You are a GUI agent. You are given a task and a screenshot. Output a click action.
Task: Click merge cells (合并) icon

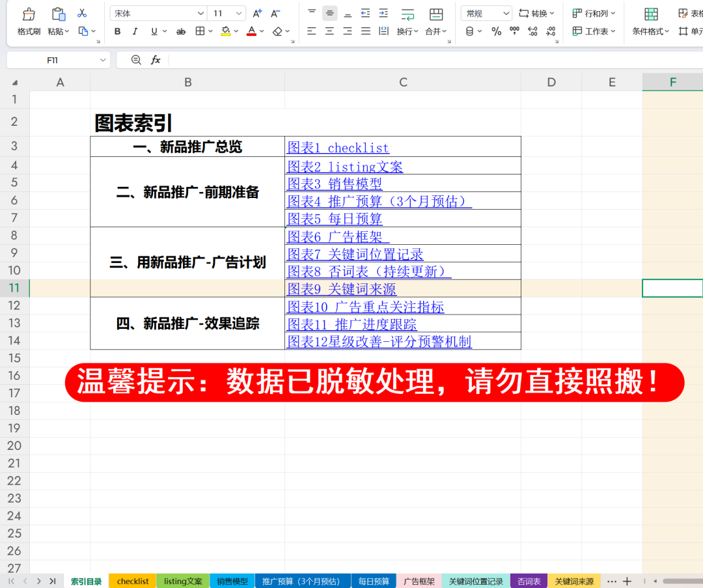[x=435, y=14]
